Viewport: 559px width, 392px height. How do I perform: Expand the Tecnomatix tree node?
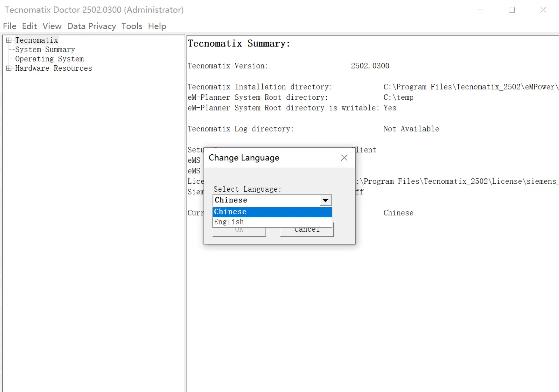[x=9, y=40]
